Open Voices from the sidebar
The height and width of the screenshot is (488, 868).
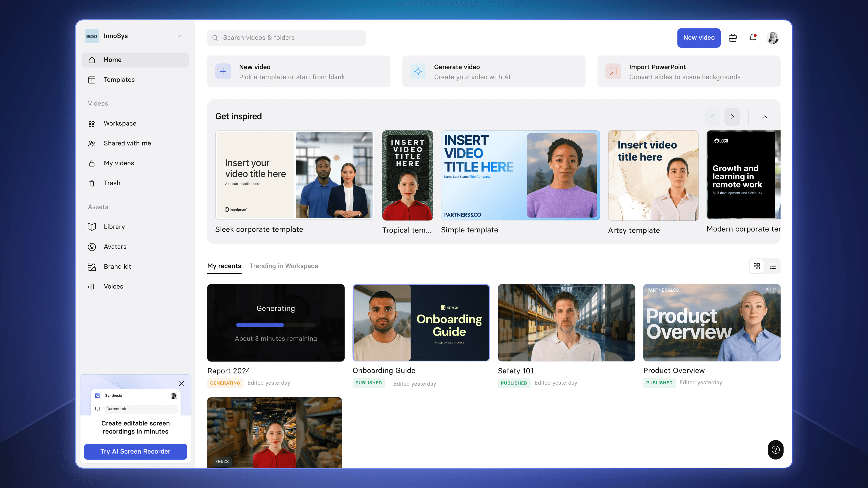pyautogui.click(x=113, y=286)
